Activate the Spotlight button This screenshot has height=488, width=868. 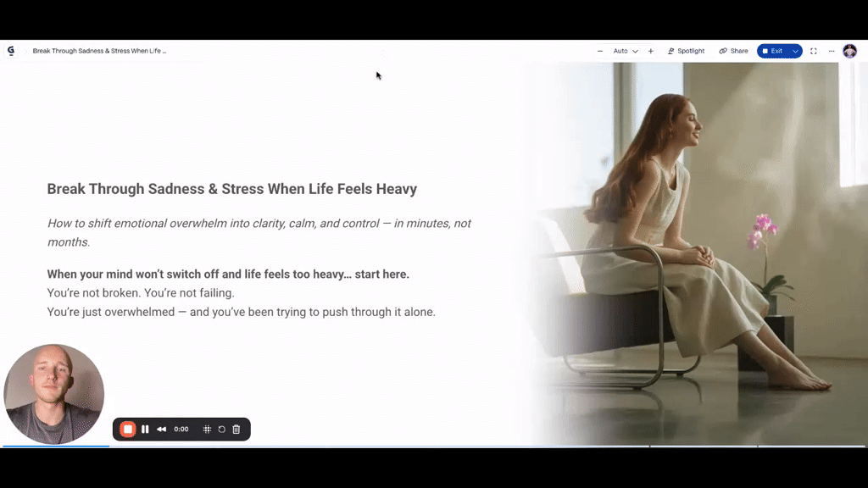(x=686, y=51)
